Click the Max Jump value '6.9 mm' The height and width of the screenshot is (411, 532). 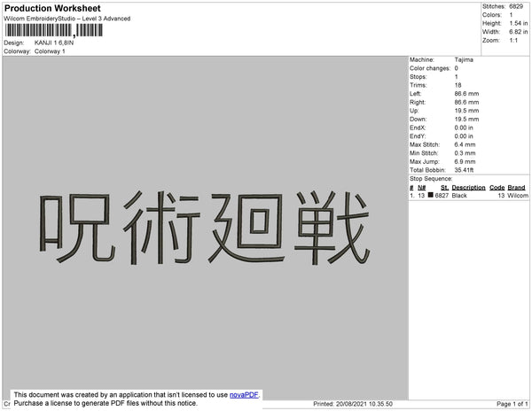tap(465, 161)
